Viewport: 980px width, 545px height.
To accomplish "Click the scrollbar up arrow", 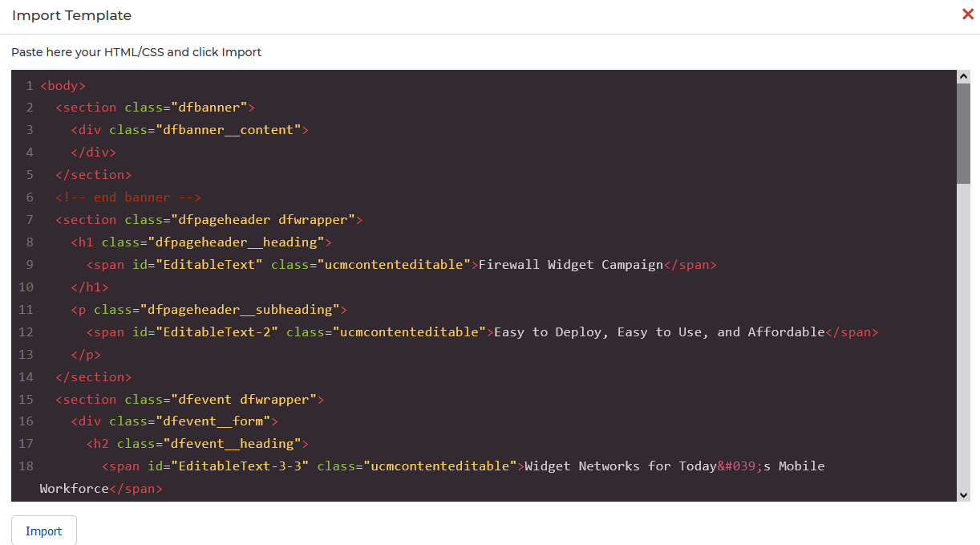I will [x=964, y=76].
